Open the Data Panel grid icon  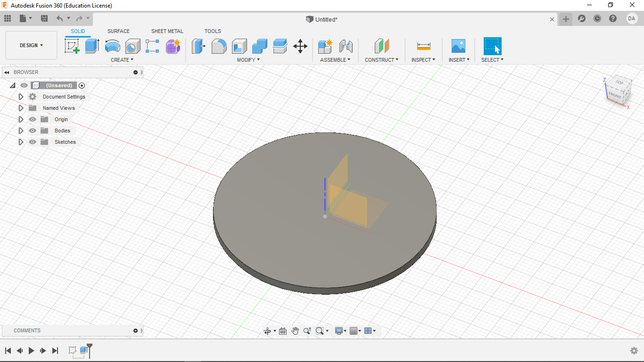pyautogui.click(x=8, y=18)
